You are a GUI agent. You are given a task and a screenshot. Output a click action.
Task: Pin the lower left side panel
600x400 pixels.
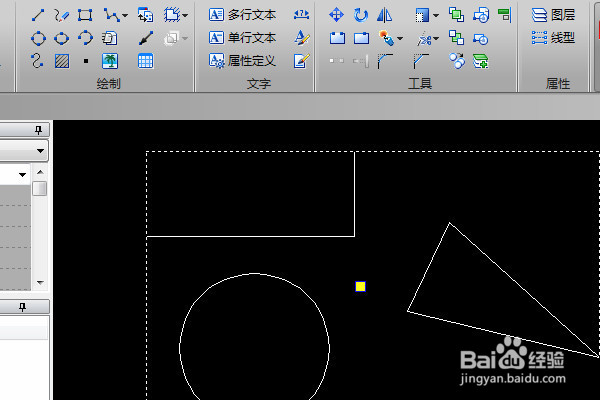tap(22, 307)
